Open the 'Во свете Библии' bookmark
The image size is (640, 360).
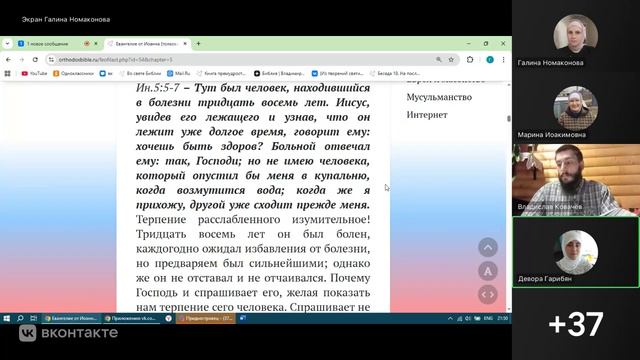click(140, 73)
